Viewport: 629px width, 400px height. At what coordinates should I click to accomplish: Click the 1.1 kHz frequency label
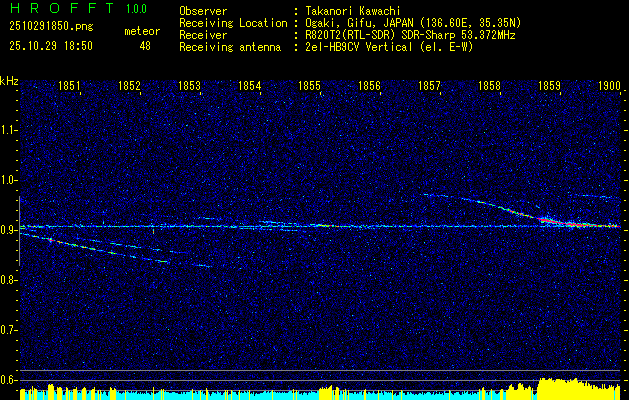tap(7, 130)
